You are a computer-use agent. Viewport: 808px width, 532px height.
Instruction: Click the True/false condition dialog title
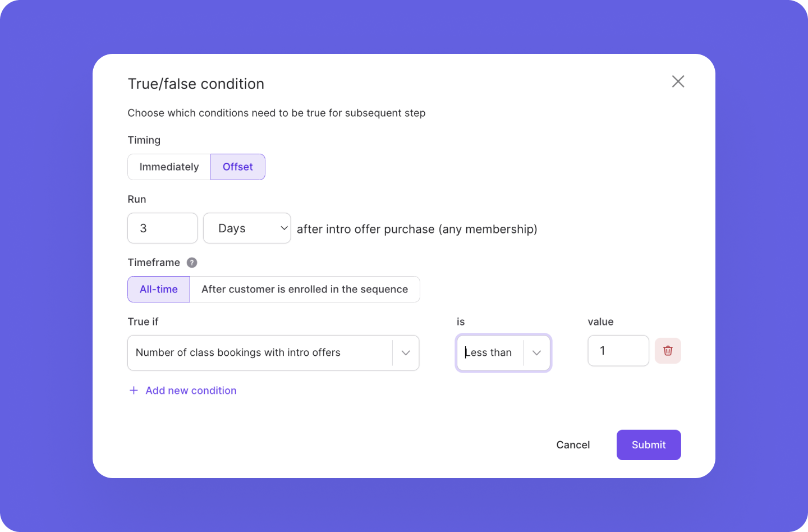[196, 84]
